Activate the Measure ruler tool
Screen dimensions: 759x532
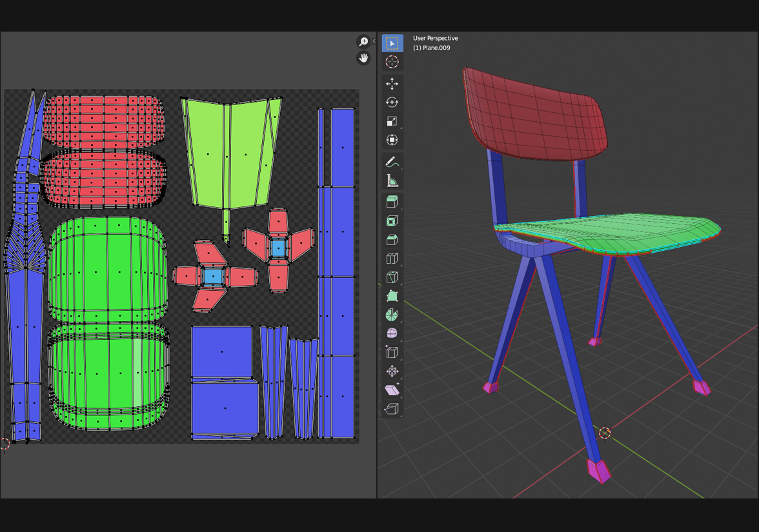tap(392, 181)
